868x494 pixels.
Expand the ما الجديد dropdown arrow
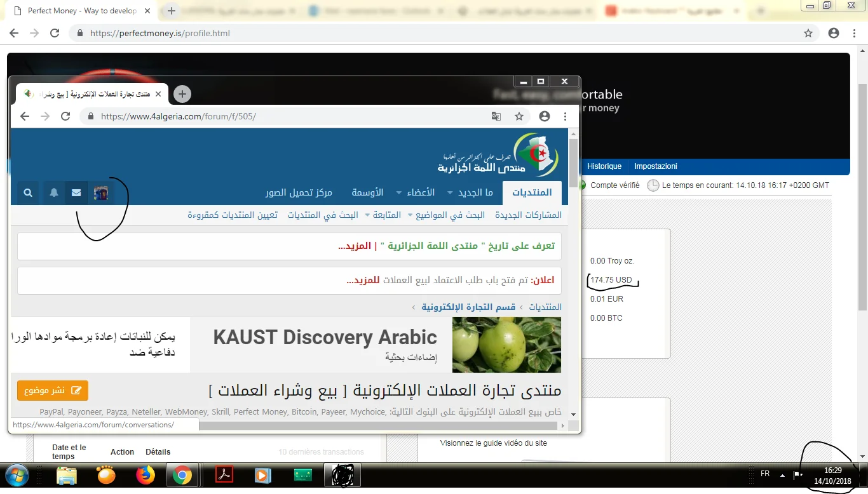(451, 193)
